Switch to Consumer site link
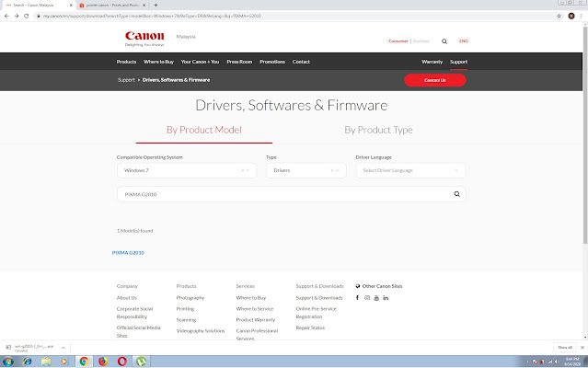Screen dimensions: 588x368 (398, 41)
